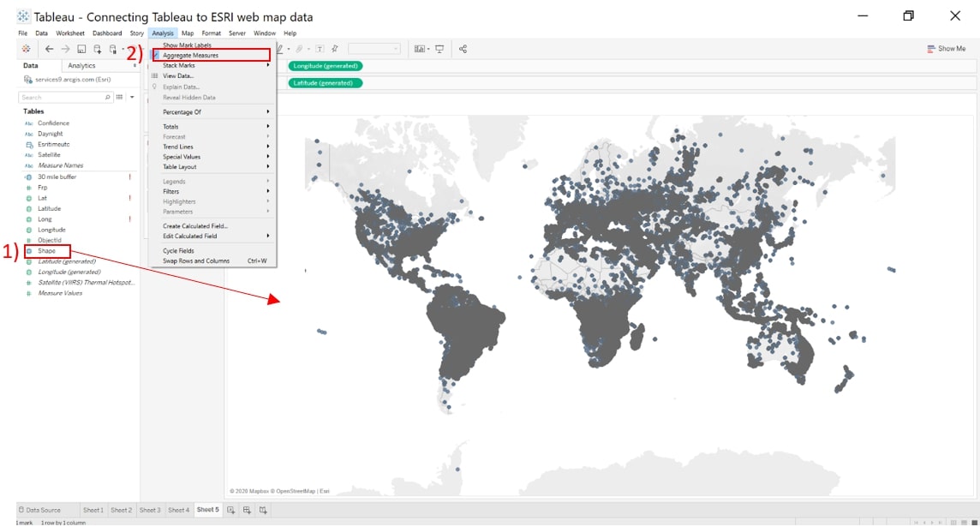Click the calendar icon beside Esritimeutc
The image size is (980, 527).
pyautogui.click(x=29, y=145)
